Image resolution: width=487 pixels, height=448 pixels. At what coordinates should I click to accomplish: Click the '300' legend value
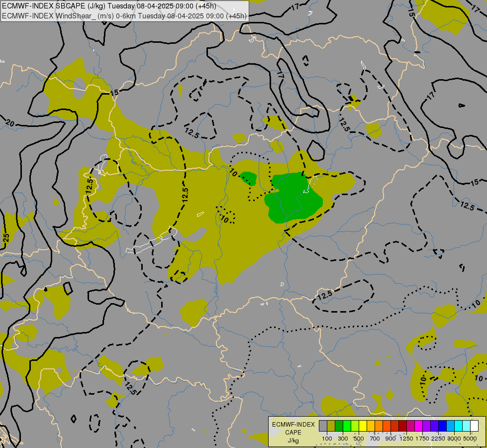click(x=343, y=439)
